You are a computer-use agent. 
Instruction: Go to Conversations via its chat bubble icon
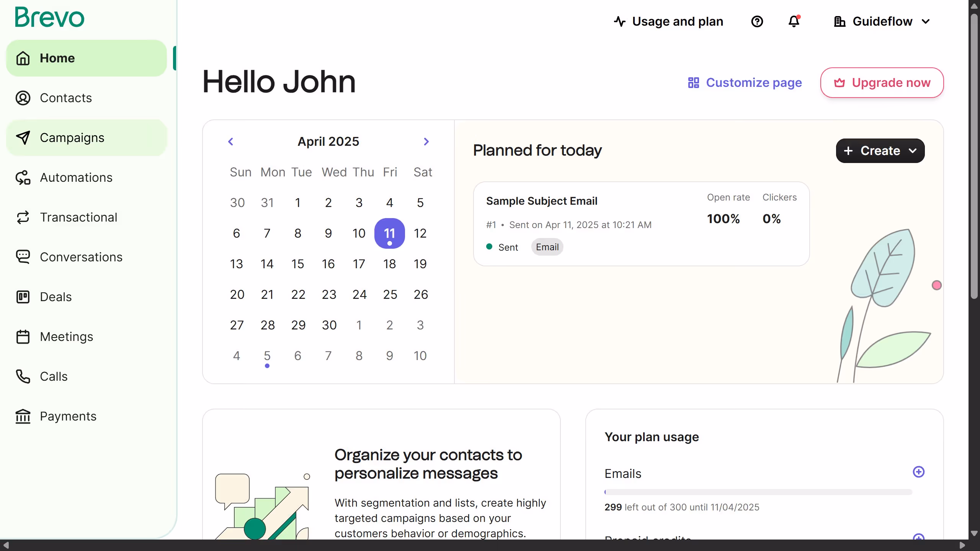pos(23,257)
